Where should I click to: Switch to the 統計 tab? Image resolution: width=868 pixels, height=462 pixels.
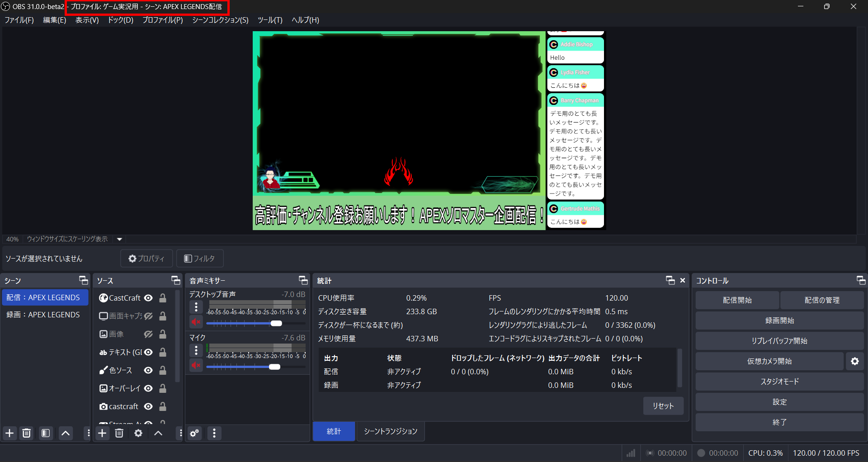pos(334,431)
